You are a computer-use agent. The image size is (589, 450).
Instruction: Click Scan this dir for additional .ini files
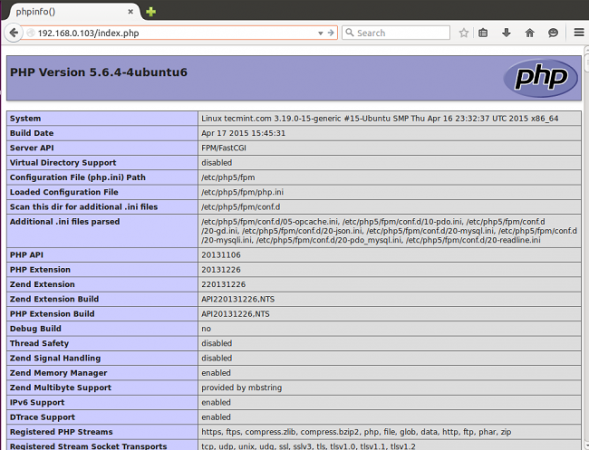(83, 207)
